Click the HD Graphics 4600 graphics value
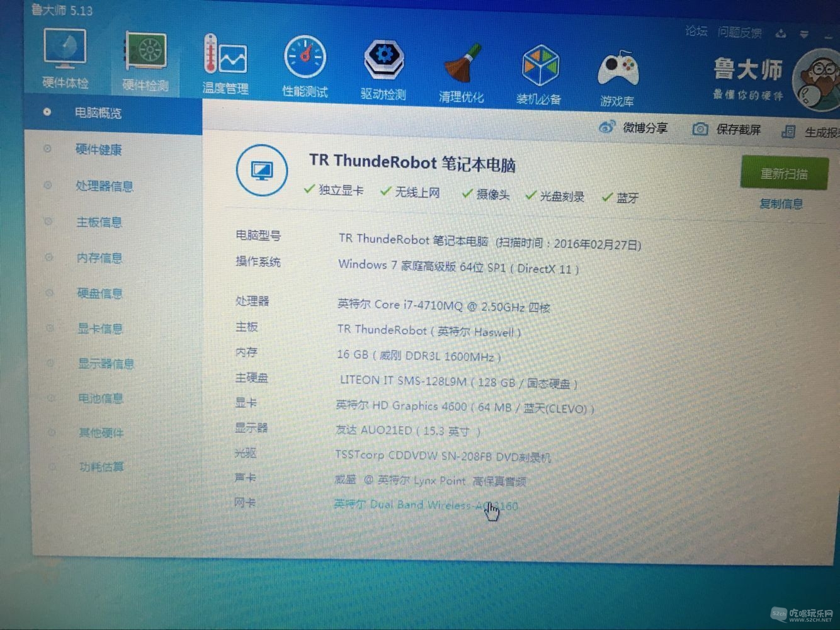 (x=465, y=407)
